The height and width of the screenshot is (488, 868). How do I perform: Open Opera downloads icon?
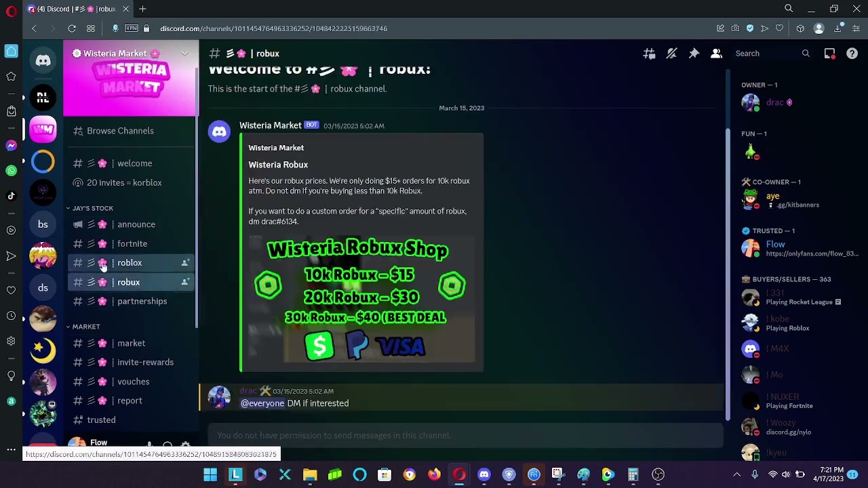[x=837, y=28]
